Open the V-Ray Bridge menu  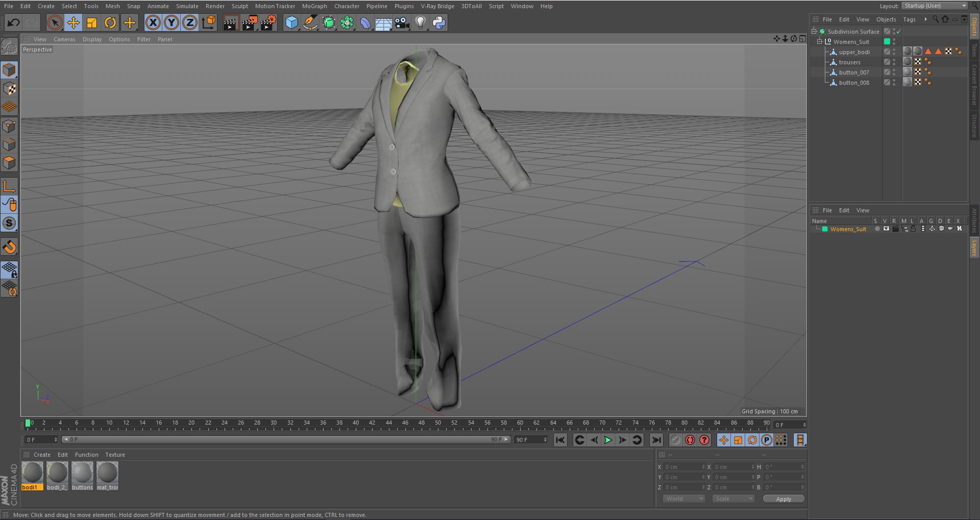point(437,6)
